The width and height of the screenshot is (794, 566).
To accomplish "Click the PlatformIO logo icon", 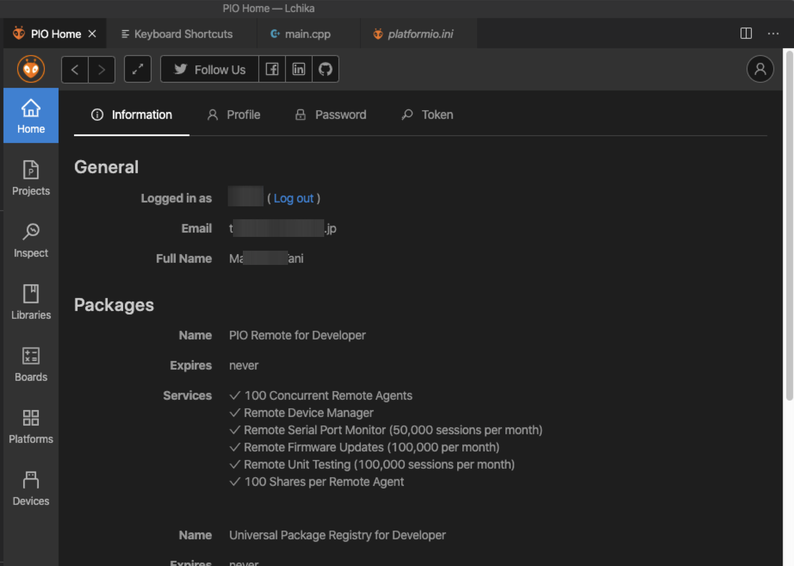I will point(31,69).
